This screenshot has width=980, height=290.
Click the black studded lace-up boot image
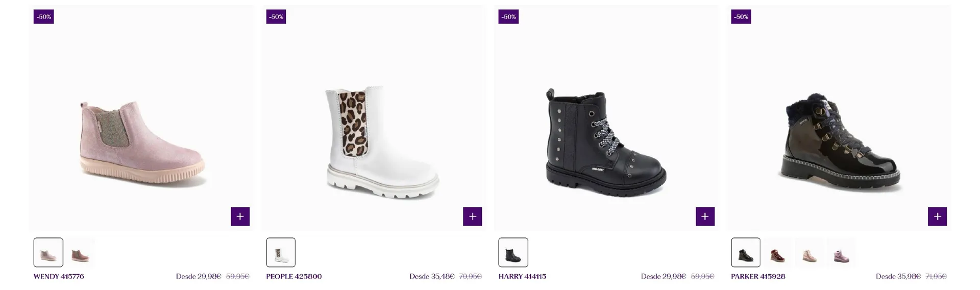605,143
